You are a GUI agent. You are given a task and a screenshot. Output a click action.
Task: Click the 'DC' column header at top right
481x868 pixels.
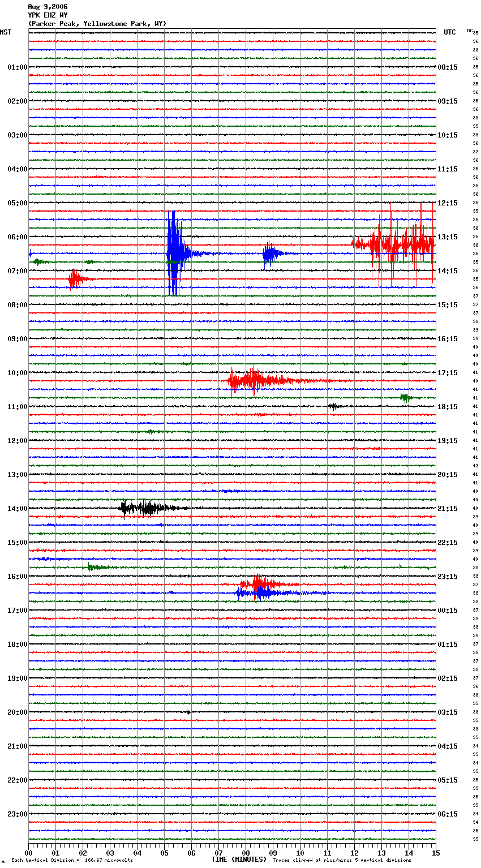470,31
